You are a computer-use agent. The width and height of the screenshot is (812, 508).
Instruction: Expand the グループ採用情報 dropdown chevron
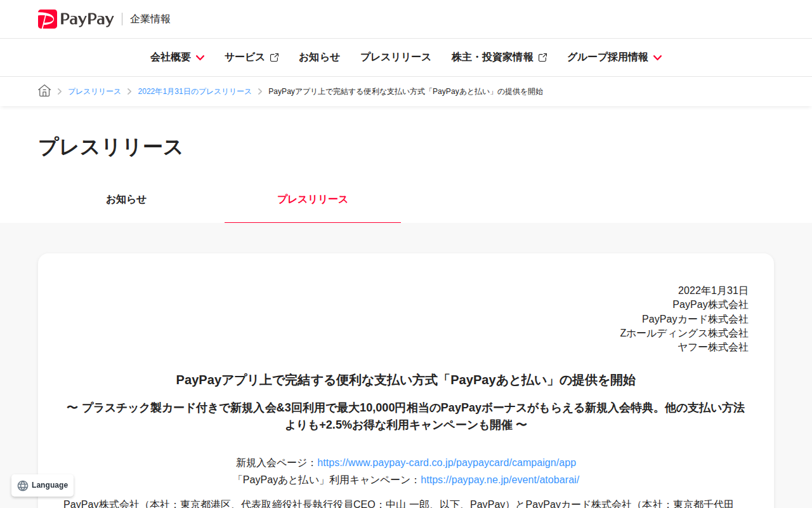(657, 58)
